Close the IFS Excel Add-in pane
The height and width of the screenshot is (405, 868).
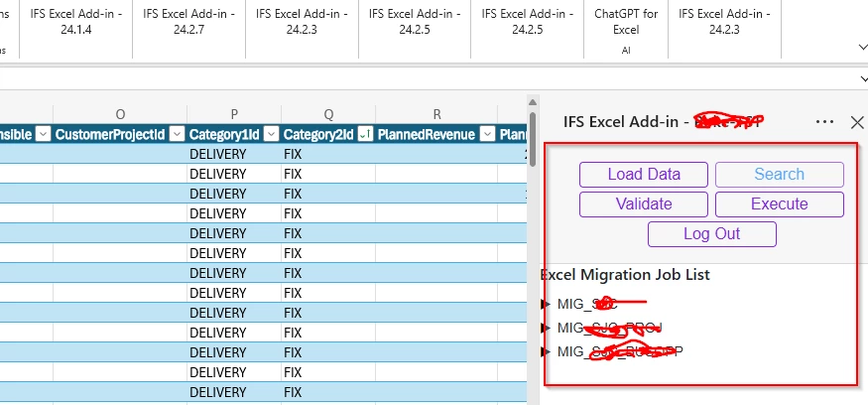tap(857, 122)
